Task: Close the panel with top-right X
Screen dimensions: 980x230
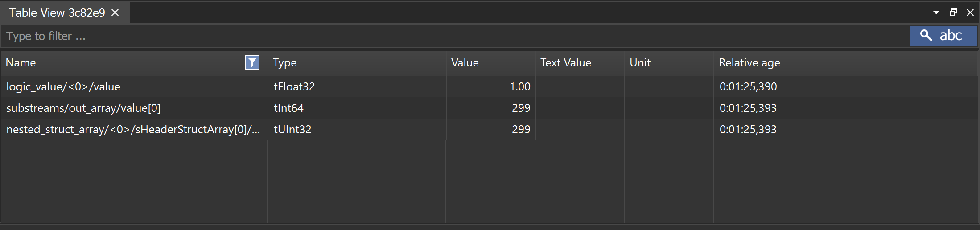Action: 970,12
